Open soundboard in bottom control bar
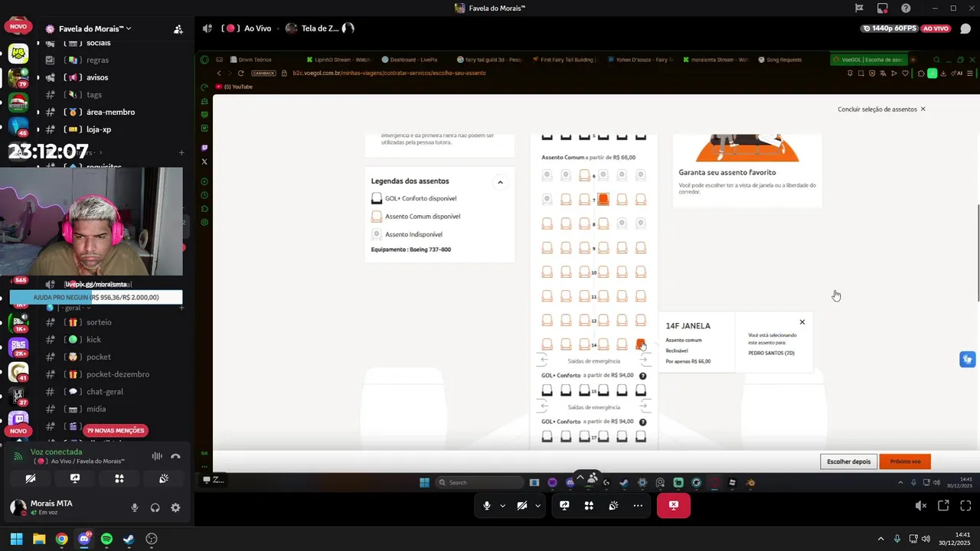Screen dimensions: 980x551 (x=613, y=506)
